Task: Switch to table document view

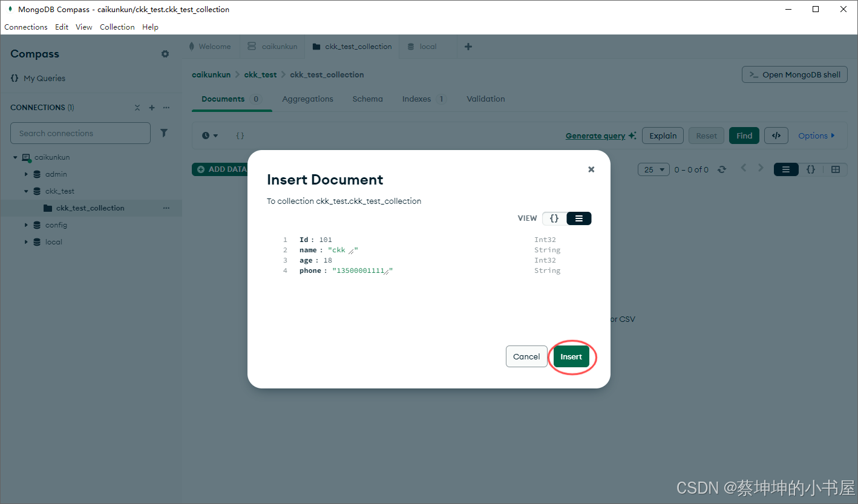Action: (836, 169)
